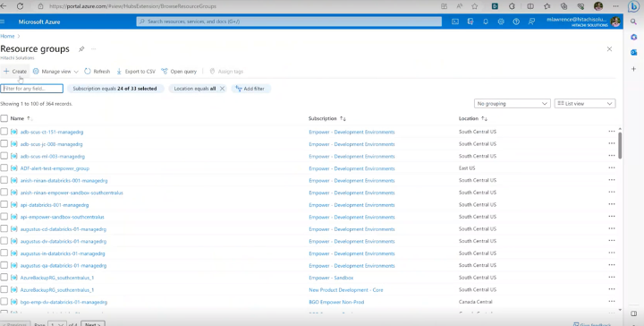Open row menu for api-databricks-001-managedrg
The image size is (644, 326).
coord(612,204)
